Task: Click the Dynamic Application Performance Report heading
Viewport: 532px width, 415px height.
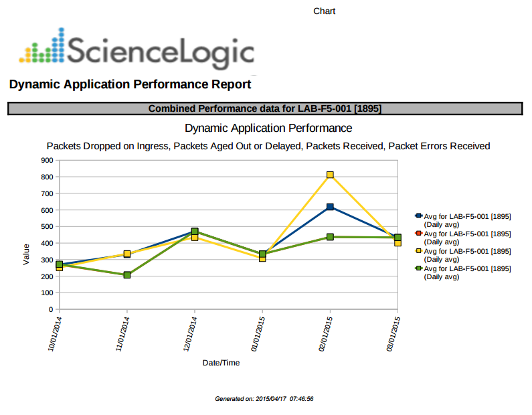Action: point(130,84)
